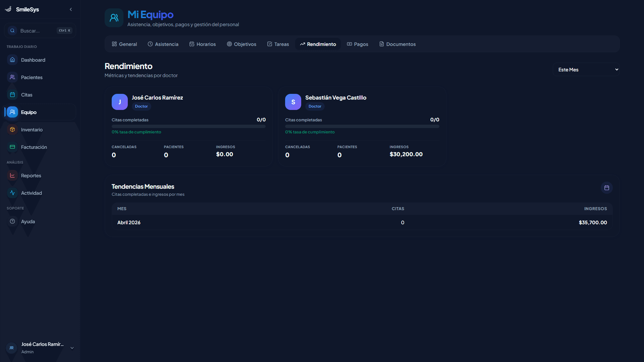Open the Citas section

(x=40, y=95)
